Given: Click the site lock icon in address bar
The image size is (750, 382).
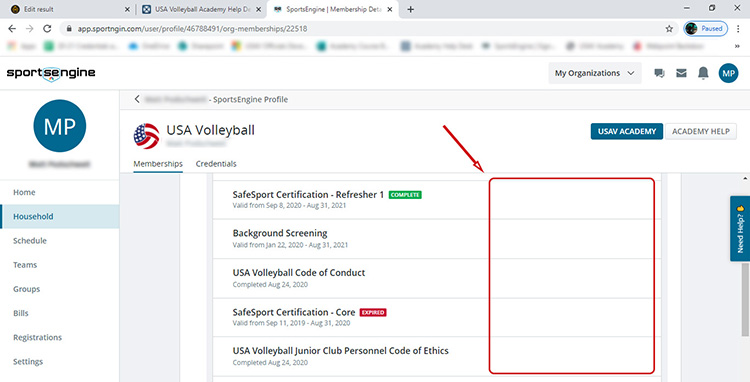Looking at the screenshot, I should coord(69,29).
